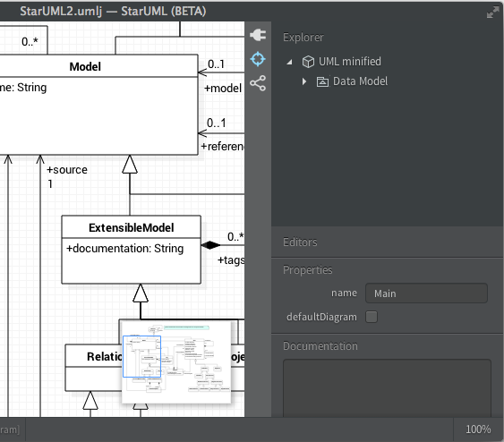
Task: Select UML minified in Explorer
Action: click(x=350, y=62)
